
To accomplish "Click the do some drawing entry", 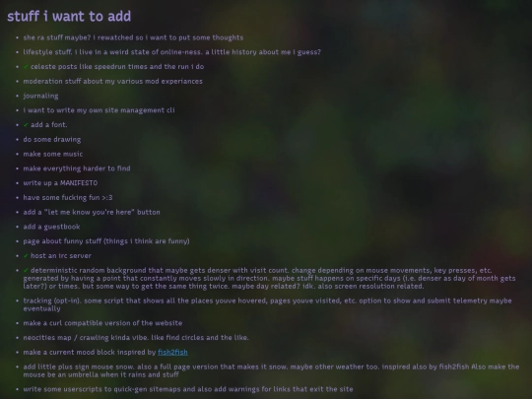I will 52,140.
